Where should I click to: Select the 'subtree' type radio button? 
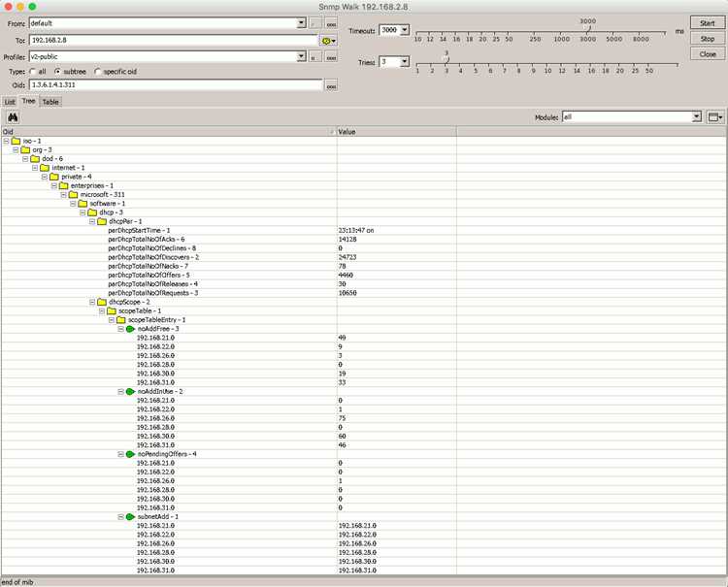pyautogui.click(x=57, y=72)
